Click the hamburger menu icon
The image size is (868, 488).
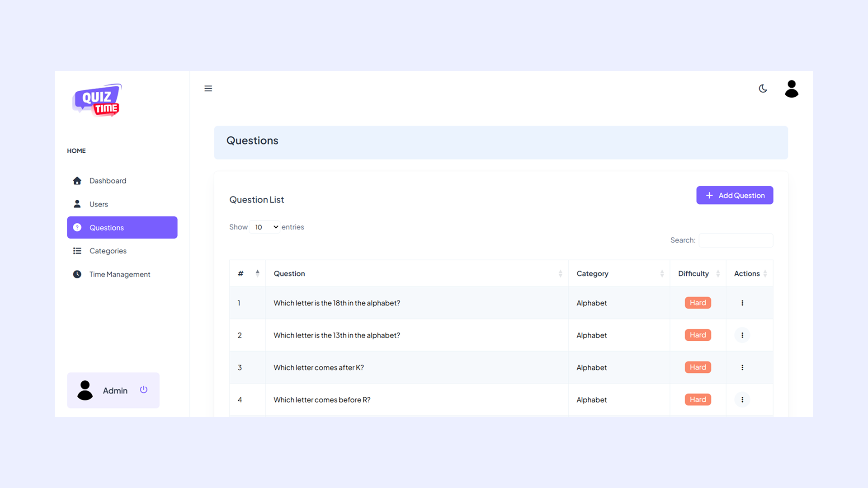(208, 89)
